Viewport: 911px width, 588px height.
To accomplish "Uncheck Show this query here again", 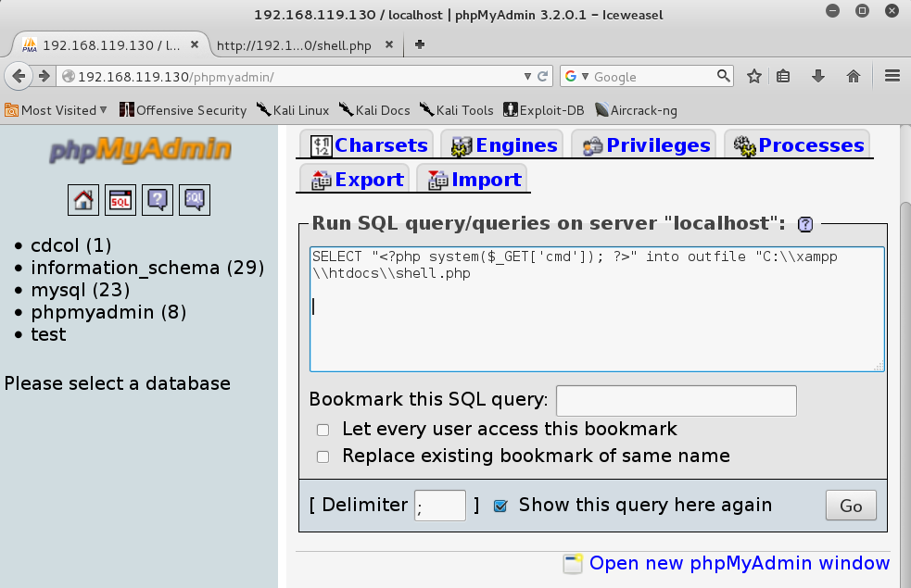I will tap(500, 507).
